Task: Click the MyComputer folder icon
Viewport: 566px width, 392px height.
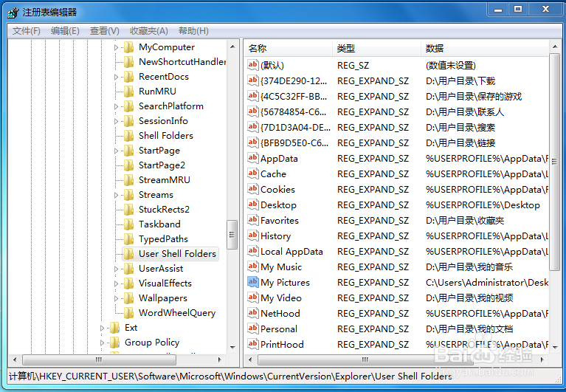Action: pos(129,47)
